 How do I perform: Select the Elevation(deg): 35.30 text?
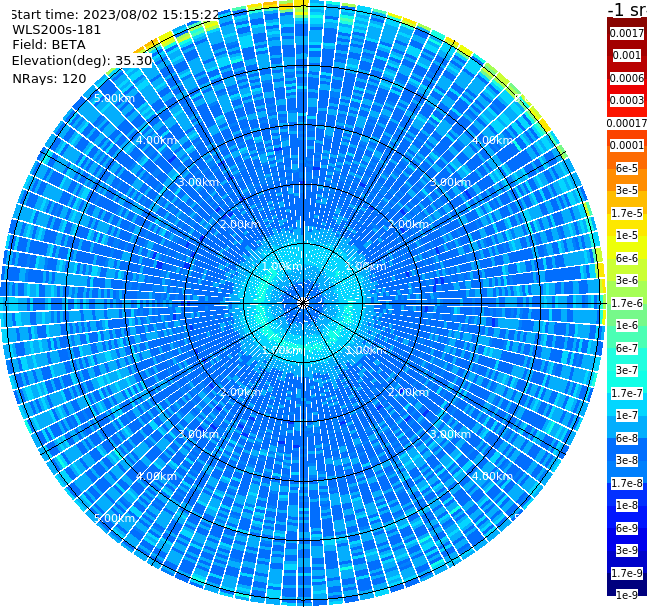[x=82, y=61]
